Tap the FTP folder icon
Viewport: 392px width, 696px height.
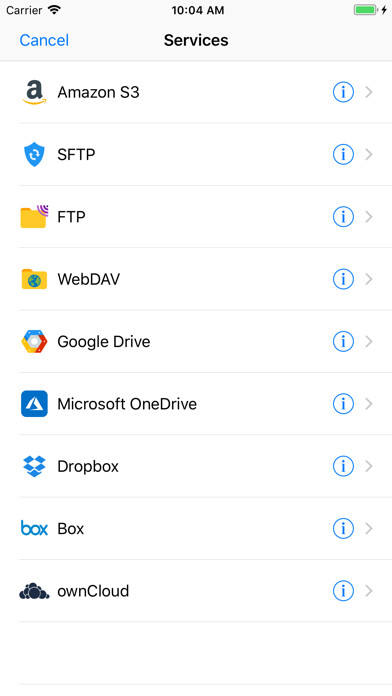(x=34, y=217)
